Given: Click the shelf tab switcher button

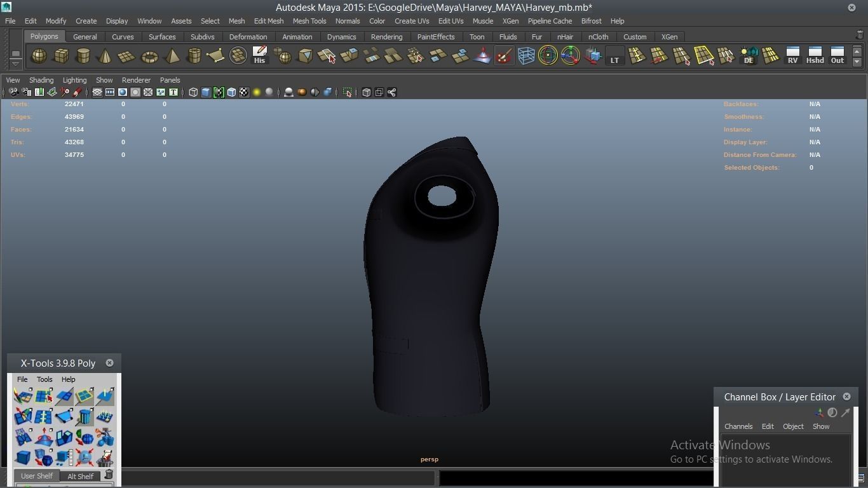Looking at the screenshot, I should tap(15, 53).
